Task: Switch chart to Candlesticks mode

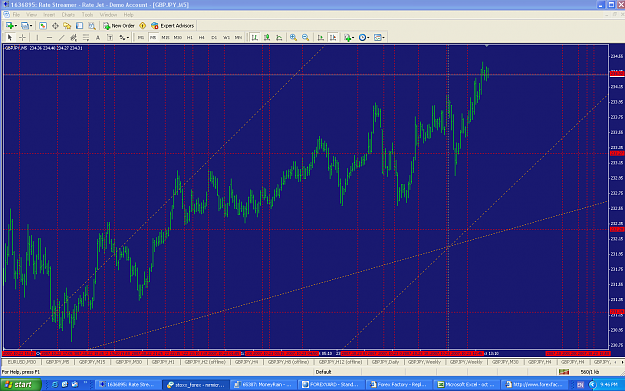Action: coord(267,37)
